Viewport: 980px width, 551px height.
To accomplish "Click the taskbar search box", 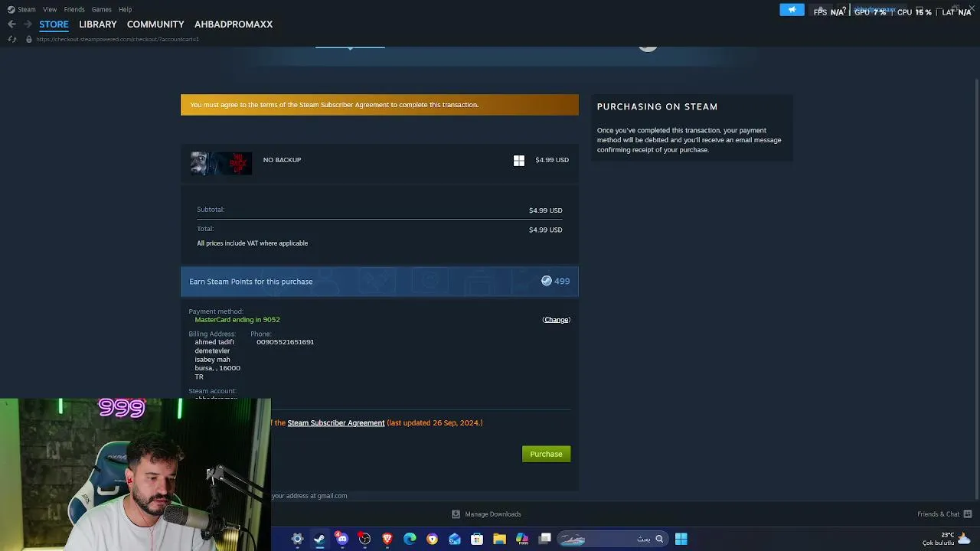I will click(x=612, y=539).
